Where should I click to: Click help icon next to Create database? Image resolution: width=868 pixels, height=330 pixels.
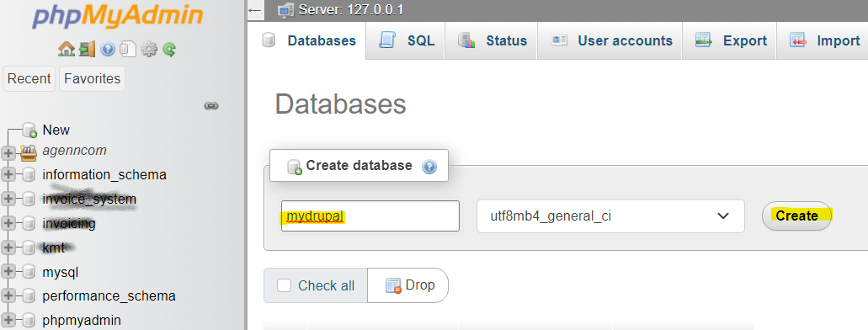click(429, 166)
